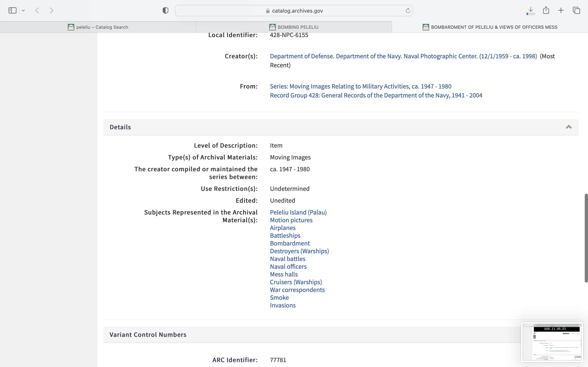Collapse Variant Control Numbers section header
The height and width of the screenshot is (367, 588).
(148, 335)
